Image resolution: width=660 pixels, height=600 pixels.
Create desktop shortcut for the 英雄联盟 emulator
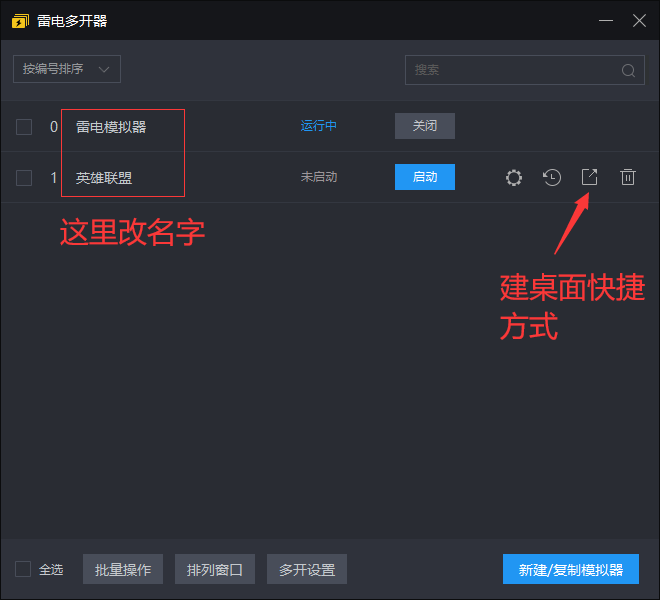coord(590,177)
